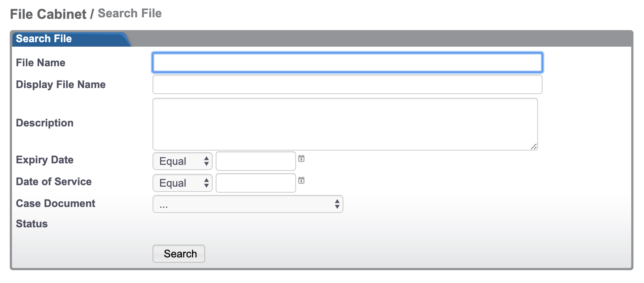This screenshot has width=644, height=283.
Task: Click the Description label
Action: pos(45,123)
